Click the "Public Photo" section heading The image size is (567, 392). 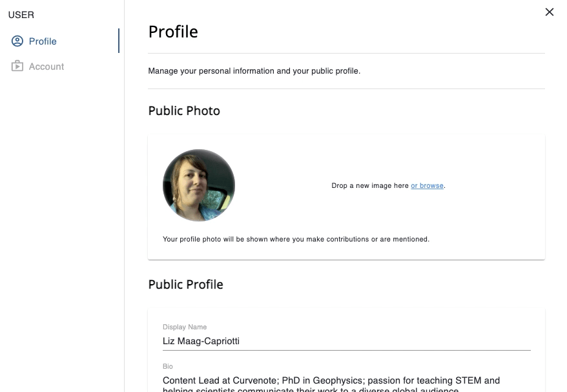pyautogui.click(x=184, y=111)
